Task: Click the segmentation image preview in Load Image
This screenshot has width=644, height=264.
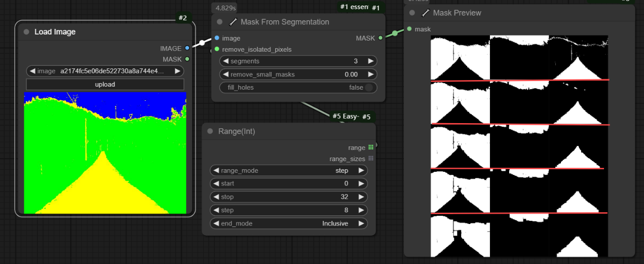Action: coord(105,153)
